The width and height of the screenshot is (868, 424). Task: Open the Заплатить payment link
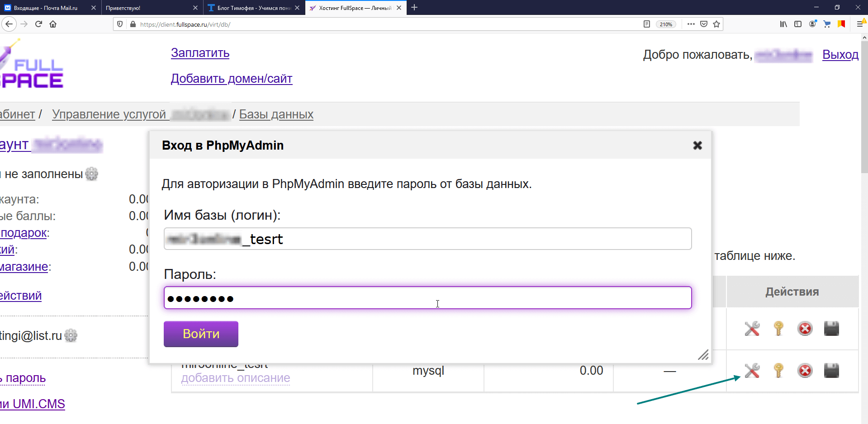[x=200, y=53]
